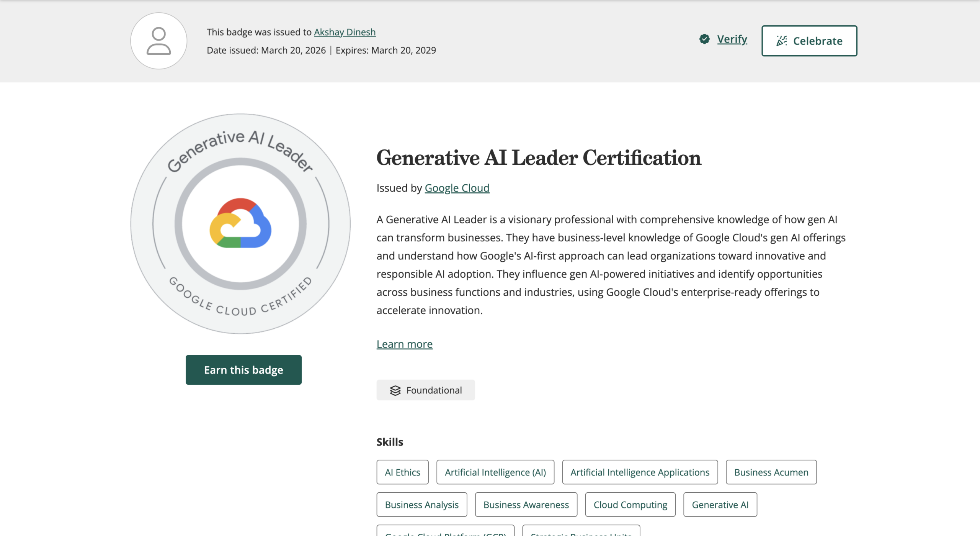Click the profile avatar placeholder icon
Screen dimensions: 980x536
158,41
